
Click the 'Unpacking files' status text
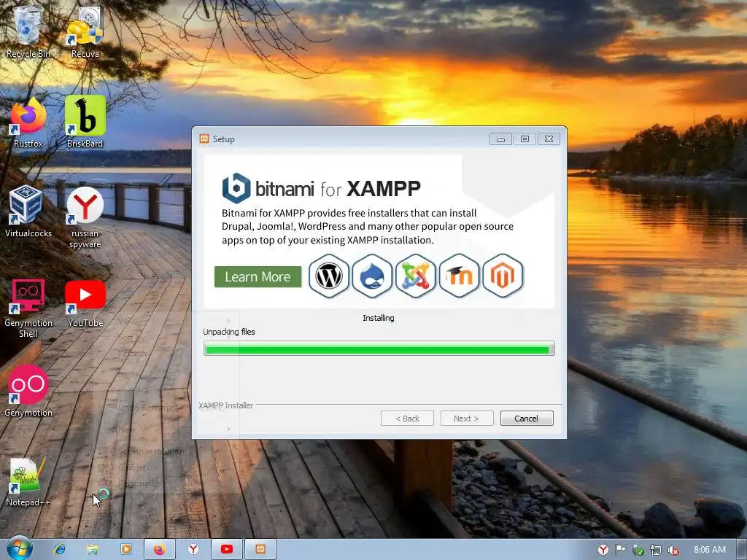coord(228,332)
